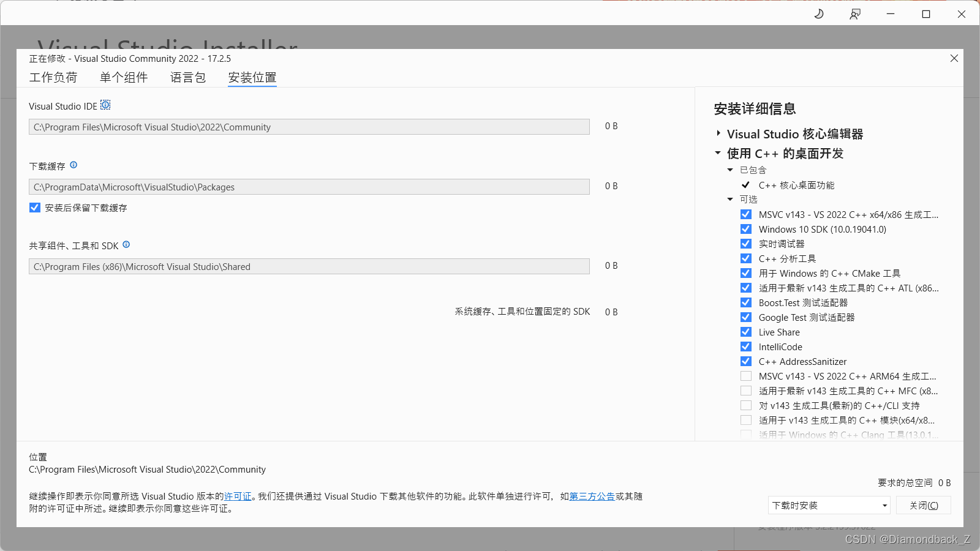Uncheck Windows 10 SDK (10.0.19041.0)
Image resolution: width=980 pixels, height=551 pixels.
click(746, 229)
